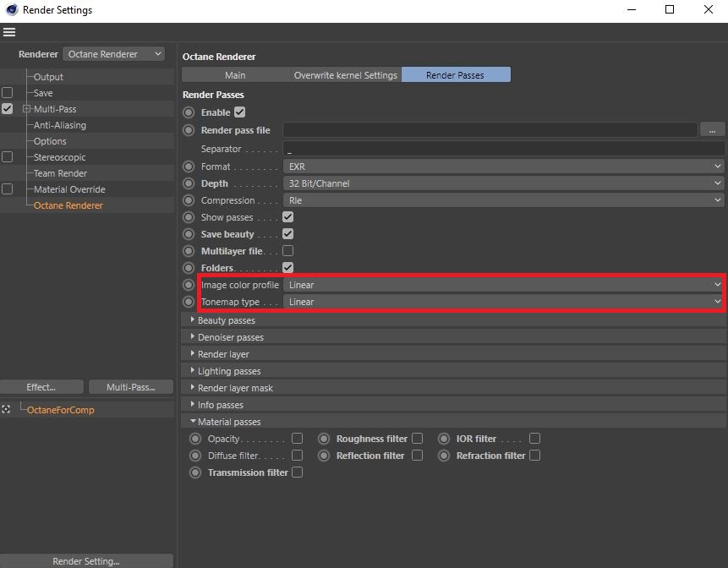Click keyframe dot beside Transmission filter
This screenshot has height=568, width=728.
pos(195,472)
